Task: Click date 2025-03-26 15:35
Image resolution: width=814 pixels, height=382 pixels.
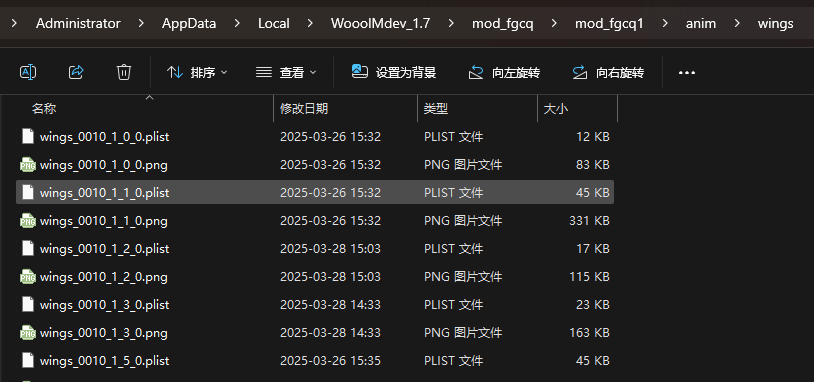Action: (330, 360)
